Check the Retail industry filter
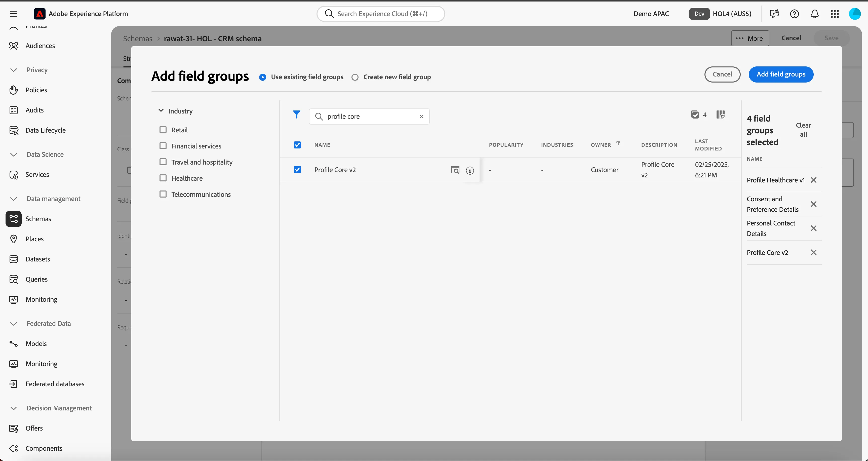 point(163,130)
